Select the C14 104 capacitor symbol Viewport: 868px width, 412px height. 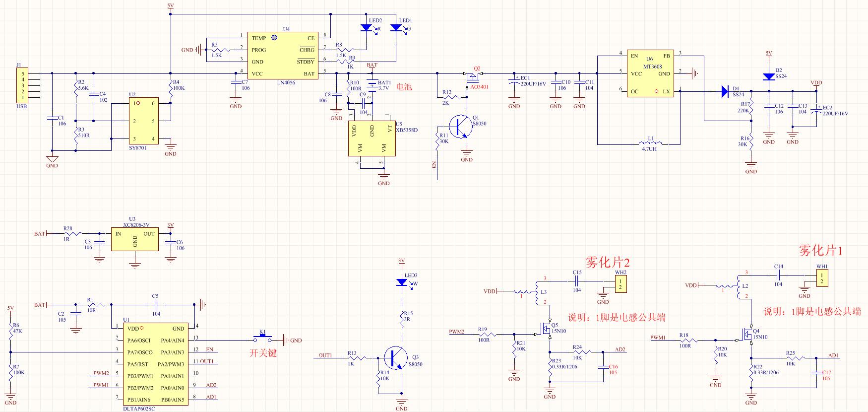tap(778, 274)
